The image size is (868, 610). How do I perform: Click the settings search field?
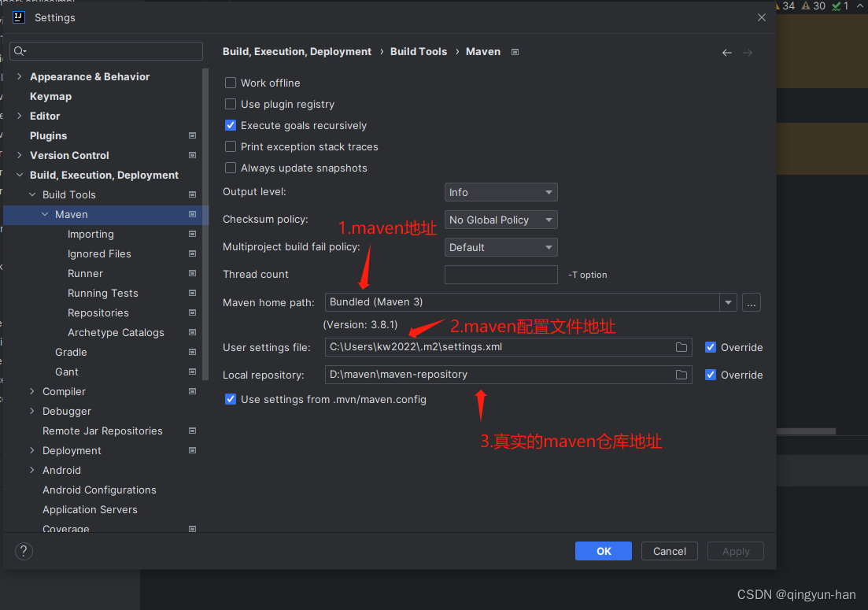click(106, 51)
